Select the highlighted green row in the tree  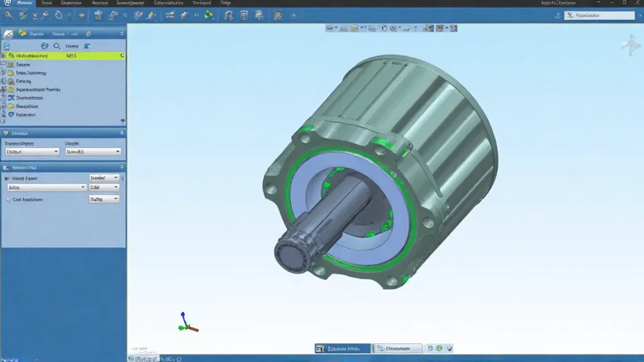pos(64,55)
